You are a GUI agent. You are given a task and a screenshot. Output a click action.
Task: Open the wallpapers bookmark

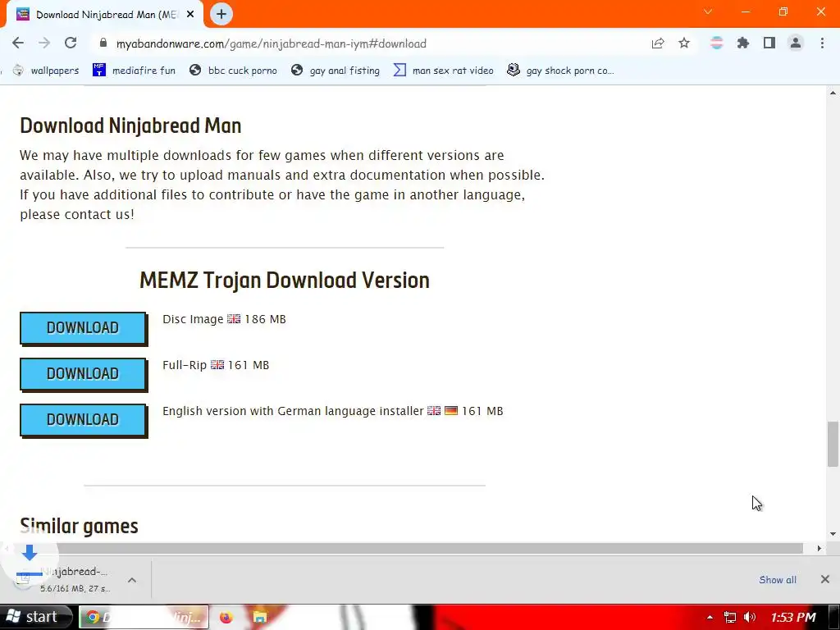point(46,71)
